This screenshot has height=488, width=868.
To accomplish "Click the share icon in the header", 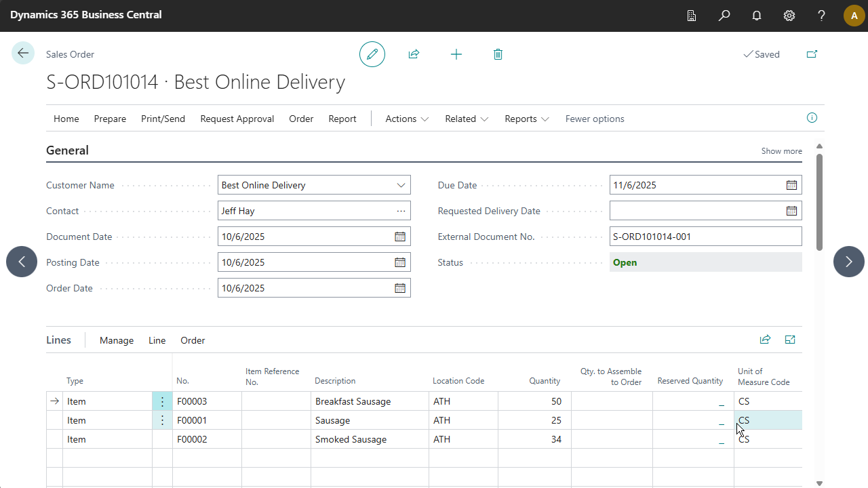I will 414,54.
